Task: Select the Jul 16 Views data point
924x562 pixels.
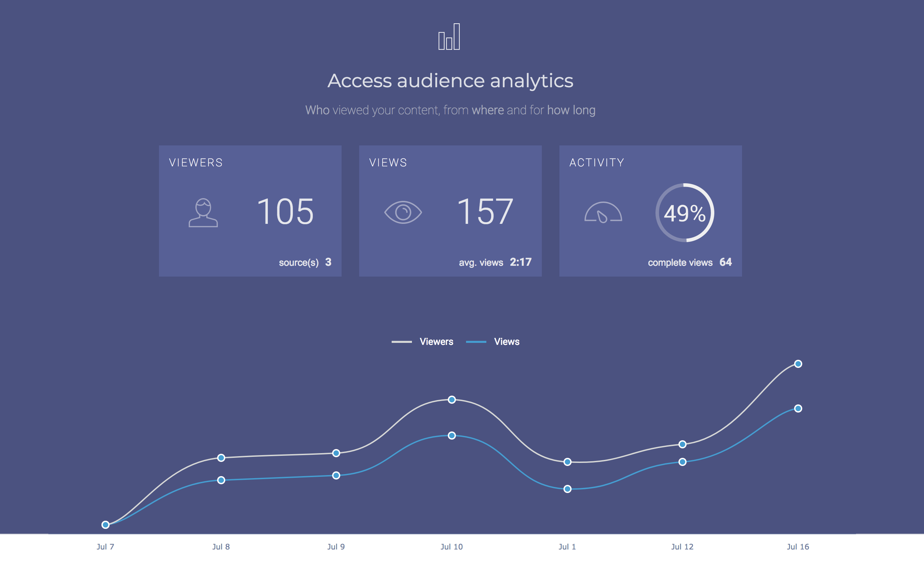Action: (798, 408)
